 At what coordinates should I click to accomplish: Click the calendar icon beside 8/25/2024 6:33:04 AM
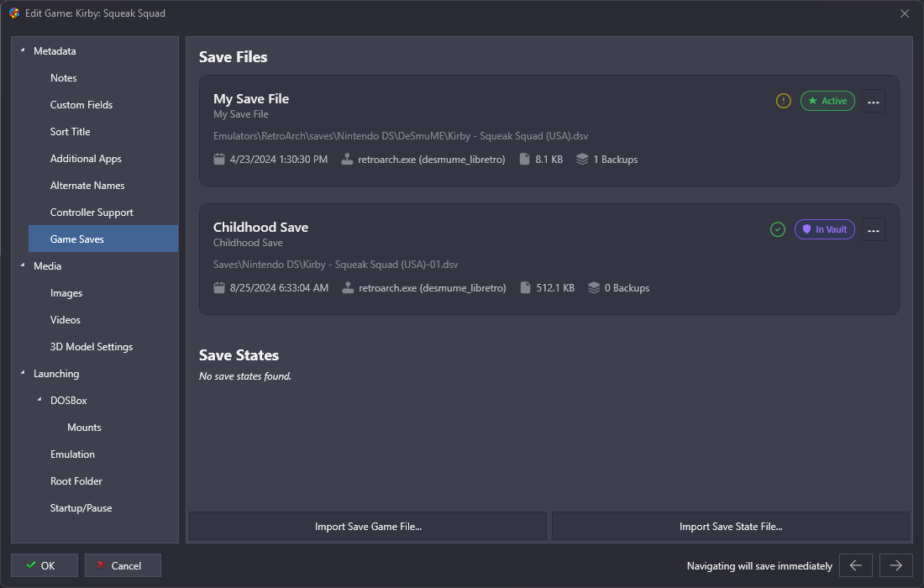[x=219, y=287]
